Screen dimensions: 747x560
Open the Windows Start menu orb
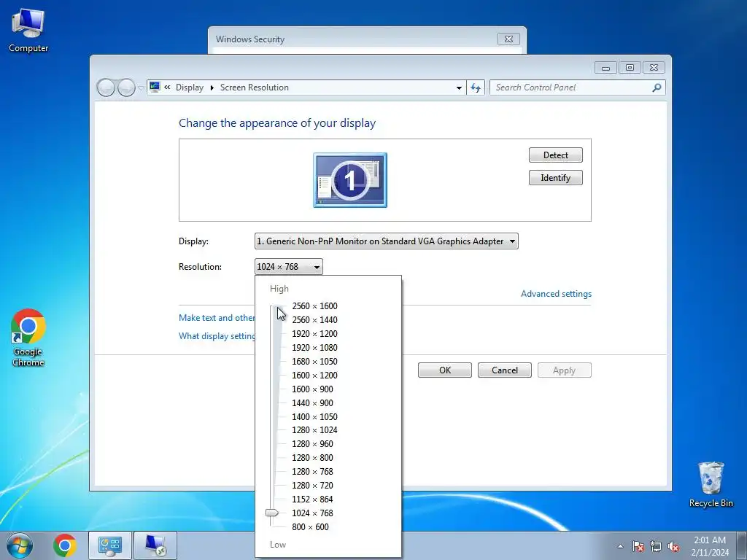click(20, 545)
